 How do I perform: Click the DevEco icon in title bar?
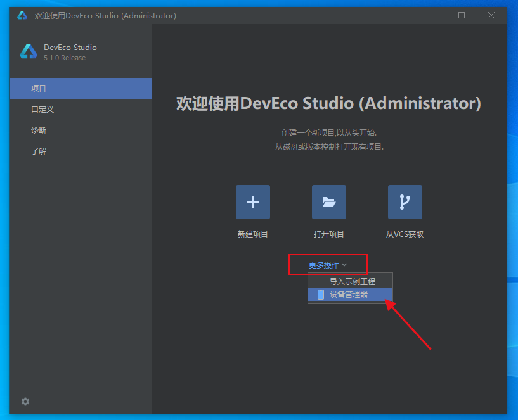coord(22,15)
